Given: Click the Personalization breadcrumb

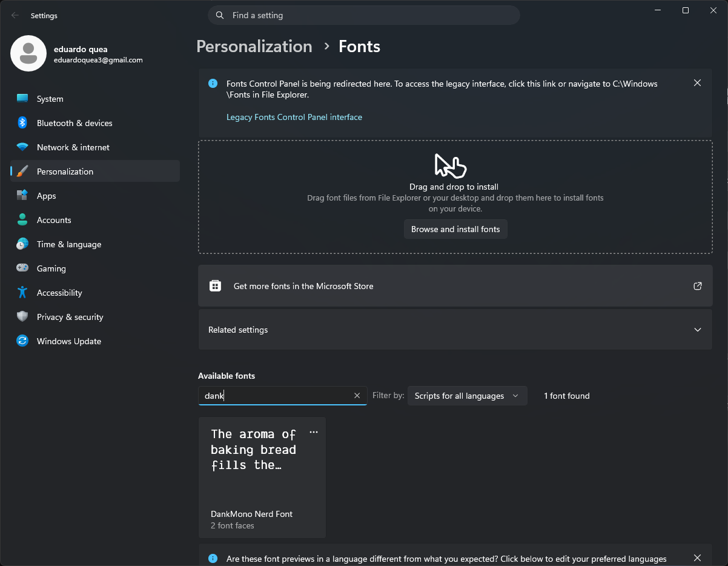Looking at the screenshot, I should click(x=254, y=47).
